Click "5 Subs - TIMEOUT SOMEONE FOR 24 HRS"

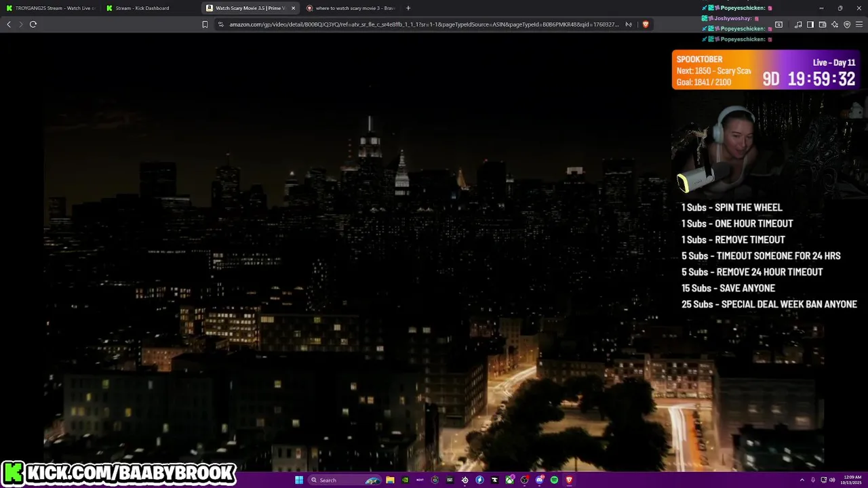point(761,256)
